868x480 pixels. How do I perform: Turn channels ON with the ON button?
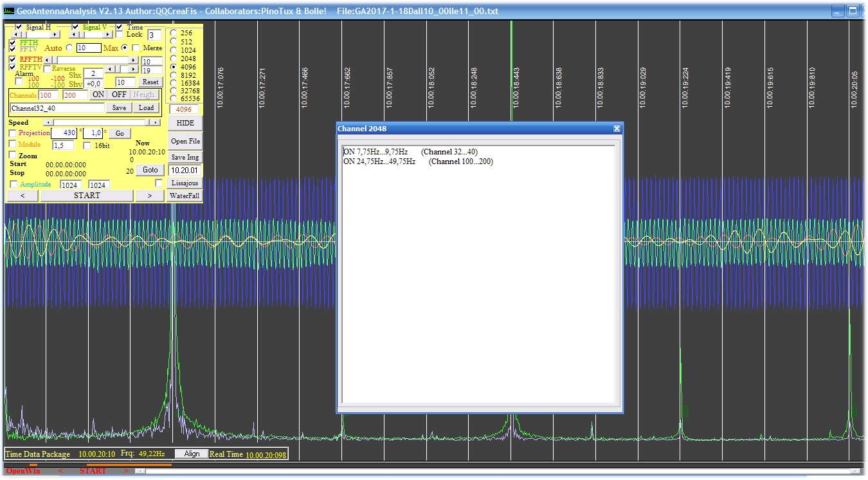point(98,95)
